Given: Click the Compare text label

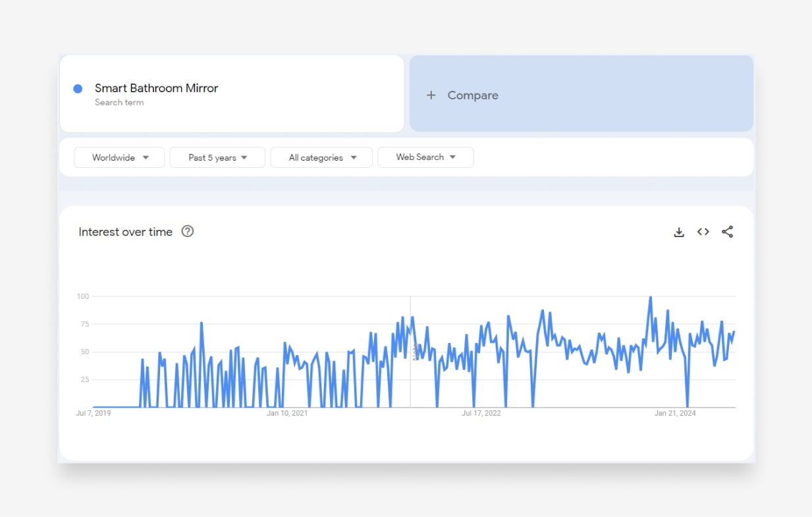Looking at the screenshot, I should tap(473, 95).
